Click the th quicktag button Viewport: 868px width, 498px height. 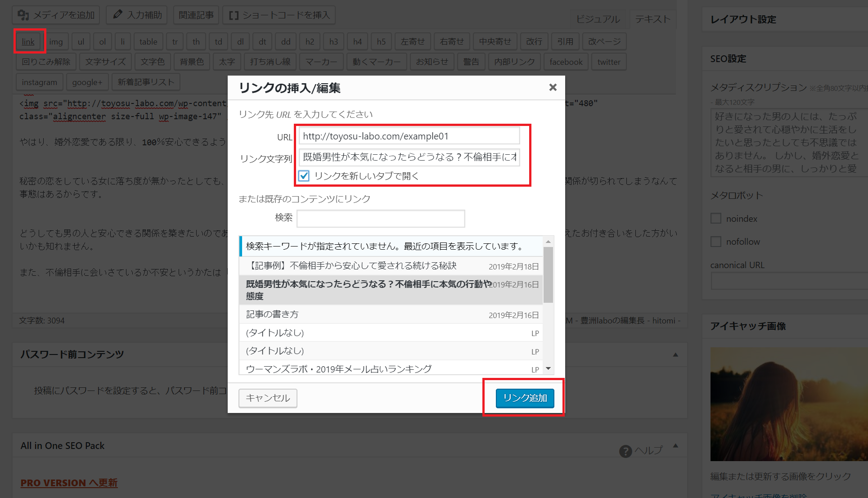tap(196, 41)
